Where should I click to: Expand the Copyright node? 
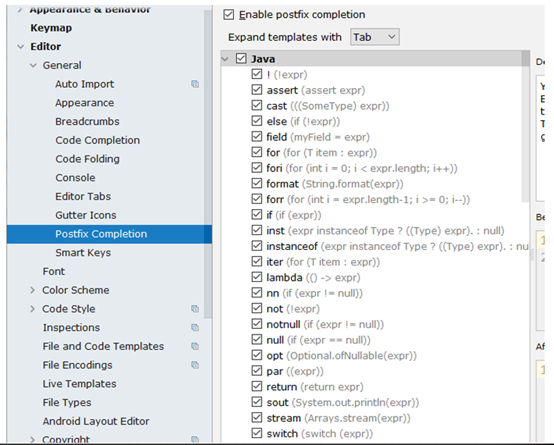(33, 440)
